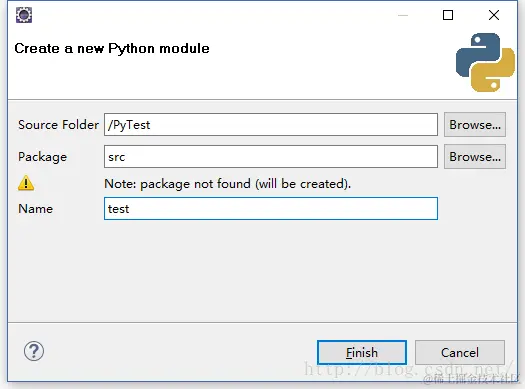The width and height of the screenshot is (525, 389).
Task: Click the Source Folder label
Action: 58,125
